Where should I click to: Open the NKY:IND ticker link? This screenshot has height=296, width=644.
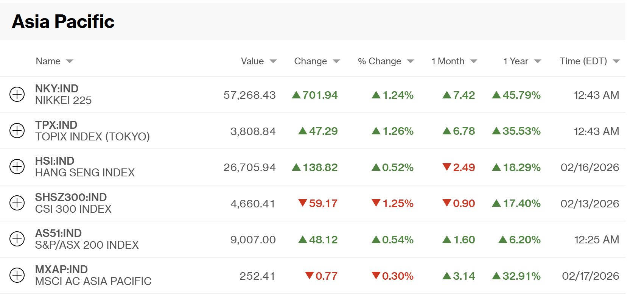(x=57, y=89)
